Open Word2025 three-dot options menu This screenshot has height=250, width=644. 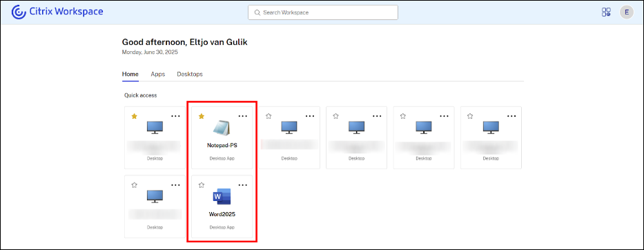click(x=243, y=185)
